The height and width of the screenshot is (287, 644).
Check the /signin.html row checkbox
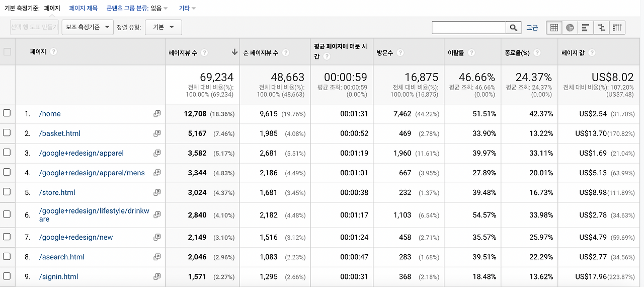tap(7, 276)
